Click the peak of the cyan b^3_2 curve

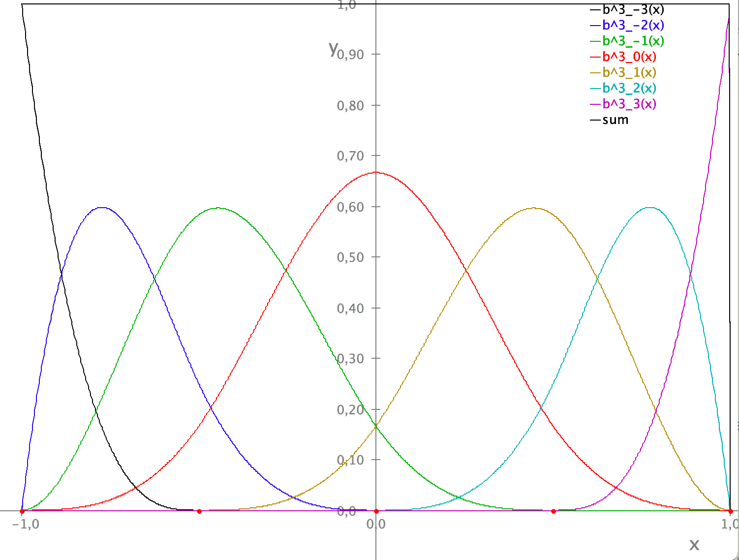tap(650, 208)
